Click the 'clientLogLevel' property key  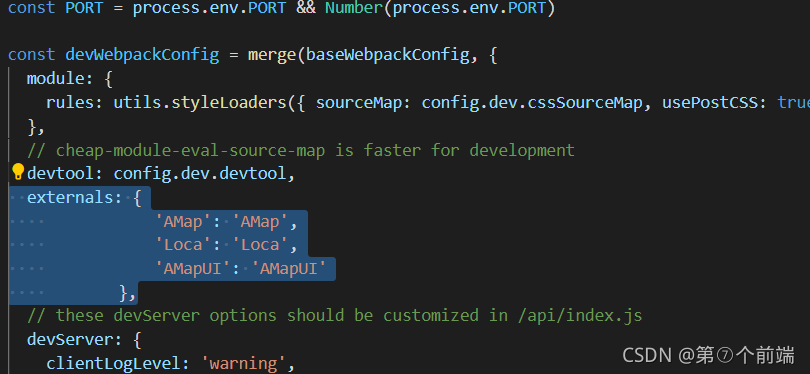(113, 364)
